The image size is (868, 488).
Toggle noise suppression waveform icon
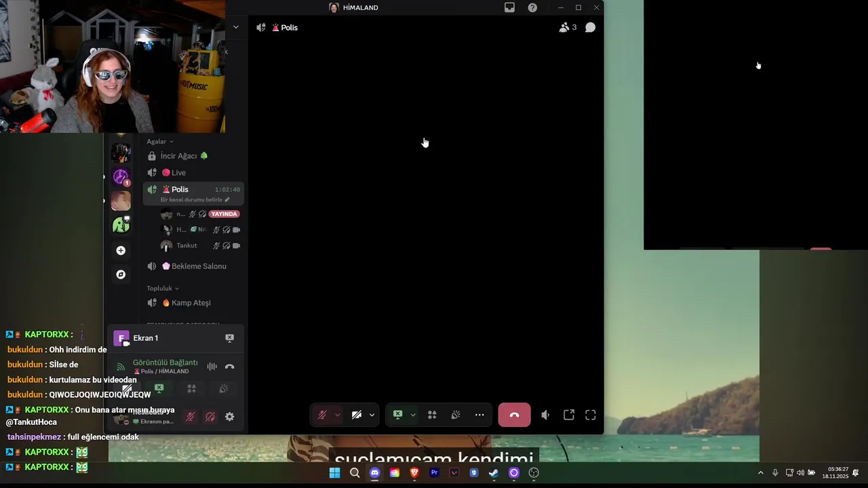(212, 367)
